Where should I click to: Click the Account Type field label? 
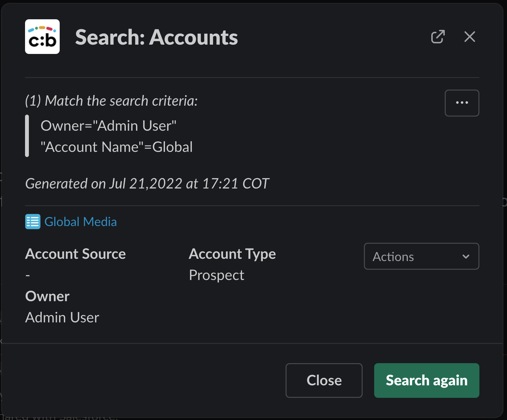232,254
